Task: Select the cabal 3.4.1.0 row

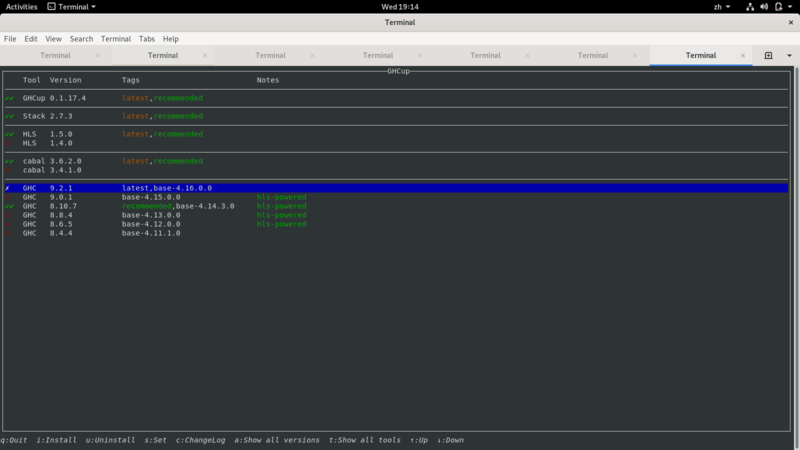Action: [396, 170]
